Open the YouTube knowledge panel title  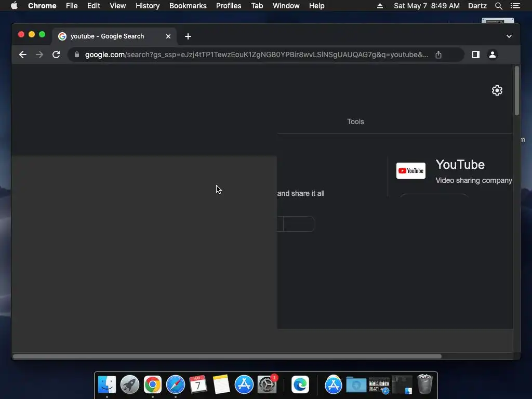tap(460, 165)
